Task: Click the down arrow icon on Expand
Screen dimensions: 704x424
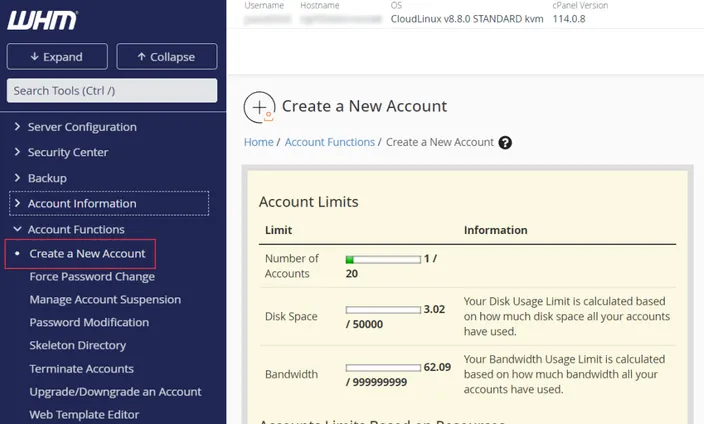Action: click(x=35, y=57)
